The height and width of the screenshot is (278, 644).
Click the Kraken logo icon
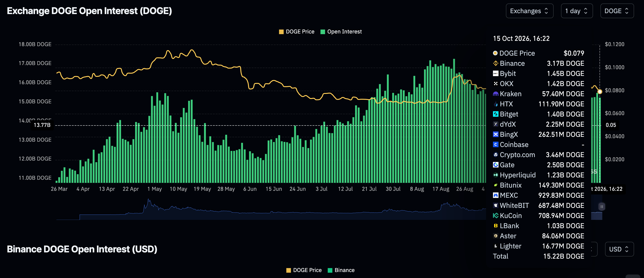(x=496, y=94)
